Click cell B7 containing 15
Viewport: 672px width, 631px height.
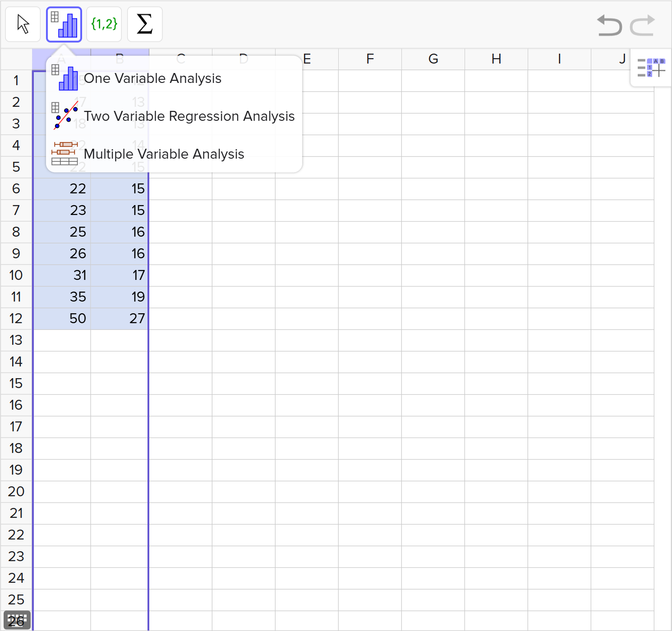click(x=120, y=210)
